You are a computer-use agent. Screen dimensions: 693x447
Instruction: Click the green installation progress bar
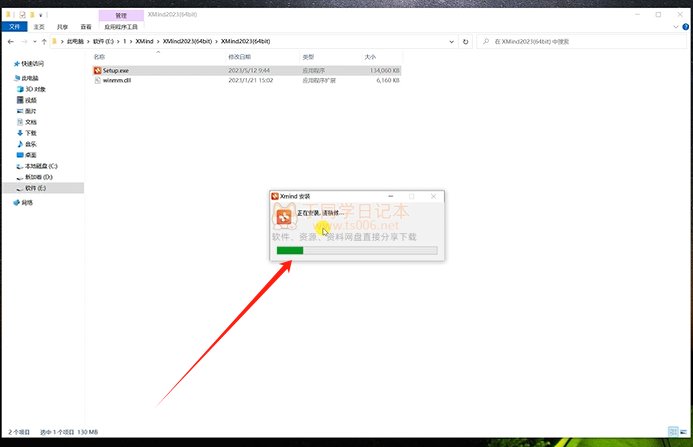[357, 250]
